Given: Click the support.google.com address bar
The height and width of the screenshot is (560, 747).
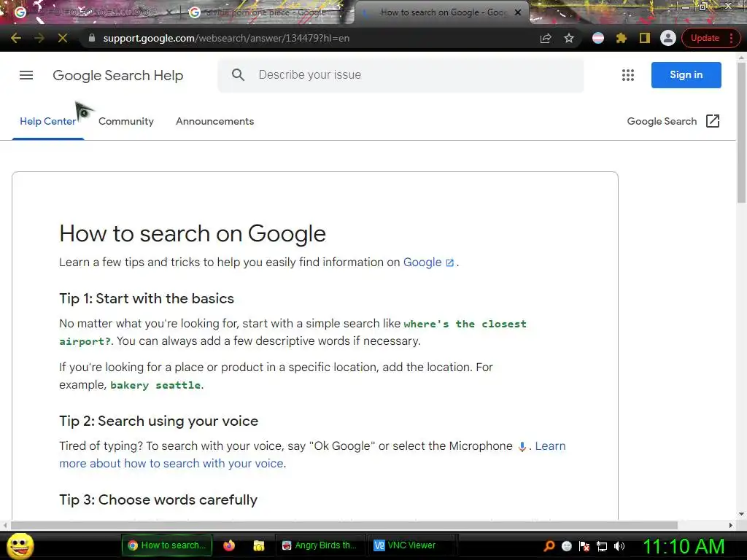Looking at the screenshot, I should pos(226,38).
